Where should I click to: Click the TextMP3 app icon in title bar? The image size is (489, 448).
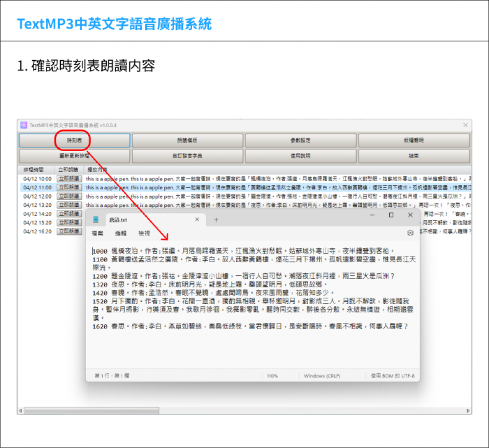[x=23, y=125]
